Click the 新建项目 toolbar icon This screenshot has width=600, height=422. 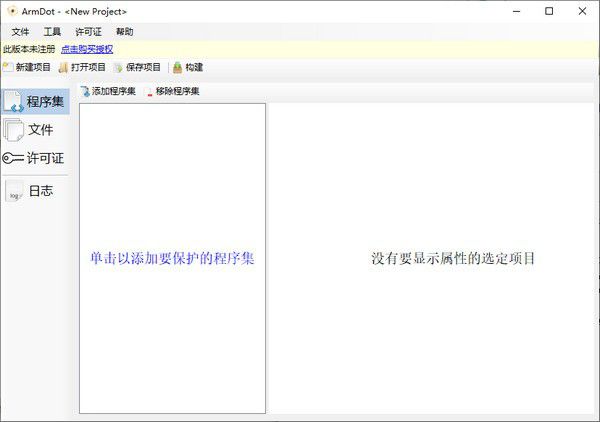click(x=8, y=67)
